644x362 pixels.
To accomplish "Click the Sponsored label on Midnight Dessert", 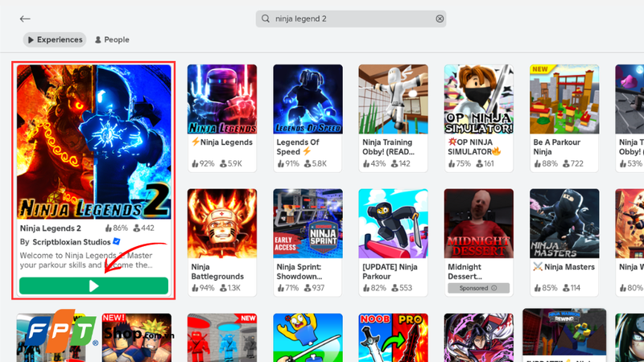I will click(479, 288).
